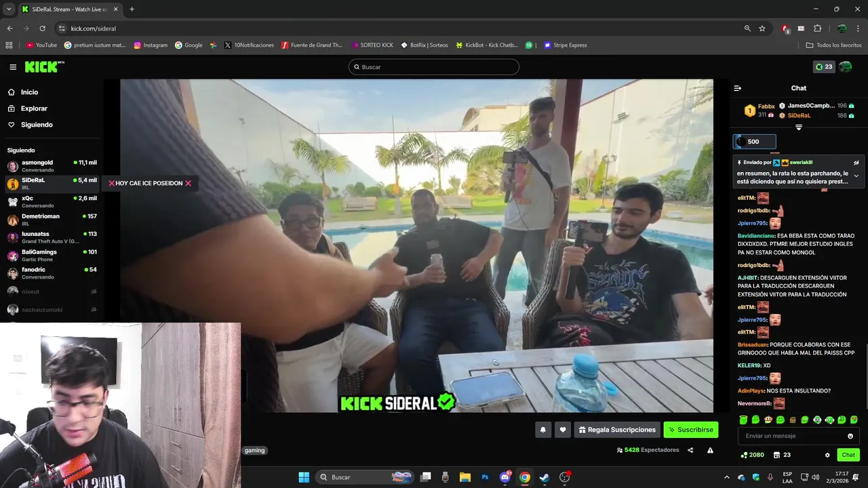Open Discord from the taskbar
Image resolution: width=868 pixels, height=488 pixels.
(505, 477)
